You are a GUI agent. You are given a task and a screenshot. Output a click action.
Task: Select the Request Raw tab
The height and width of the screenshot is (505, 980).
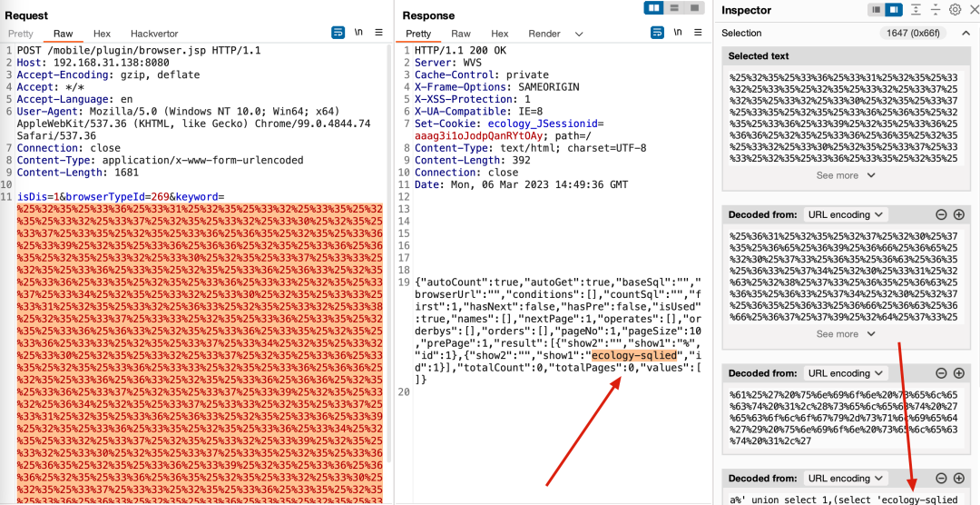[x=64, y=34]
